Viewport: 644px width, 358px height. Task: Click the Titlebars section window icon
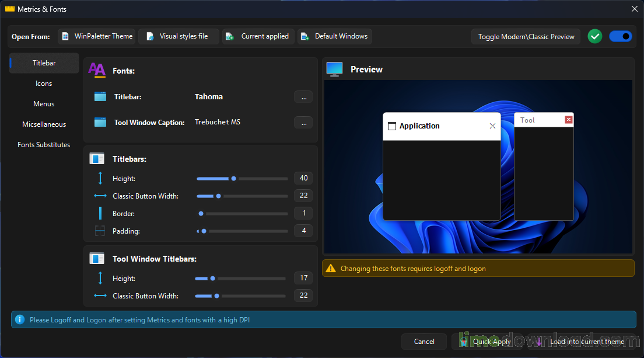(97, 159)
